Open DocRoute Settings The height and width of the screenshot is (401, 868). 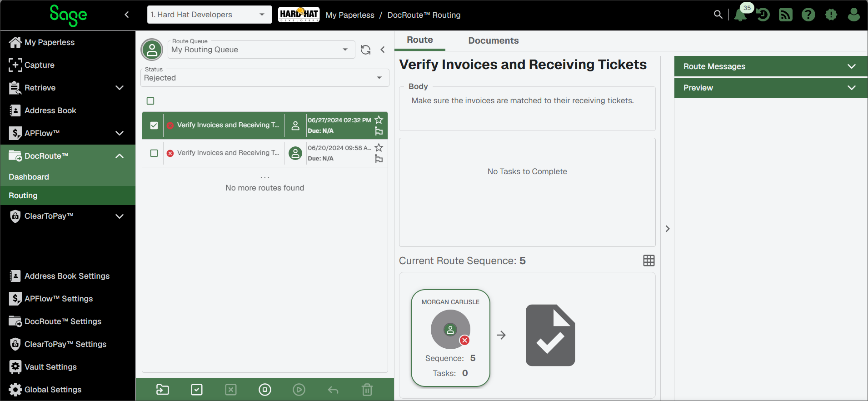click(68, 321)
